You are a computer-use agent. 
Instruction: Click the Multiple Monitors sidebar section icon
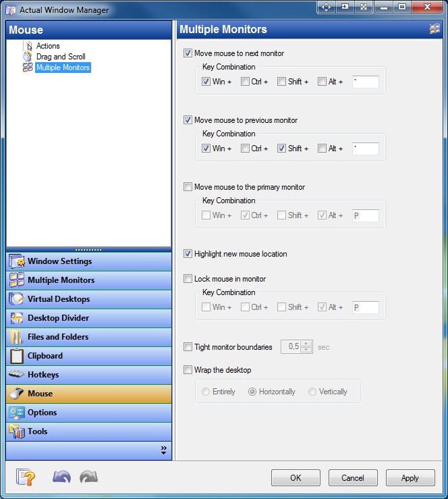[x=17, y=280]
